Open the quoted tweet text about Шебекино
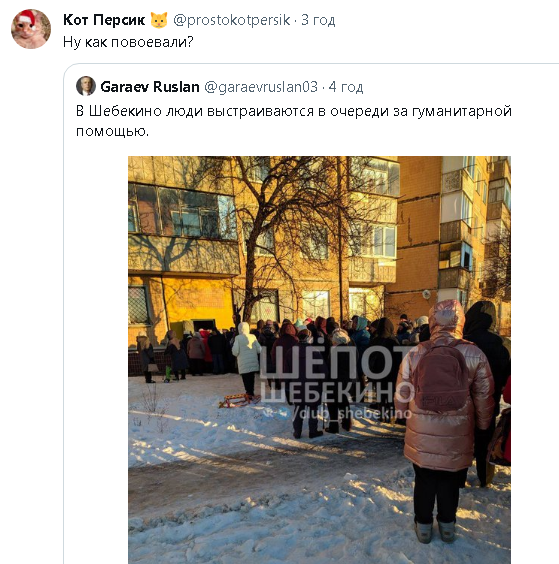Viewport: 559px width, 564px height. (294, 121)
